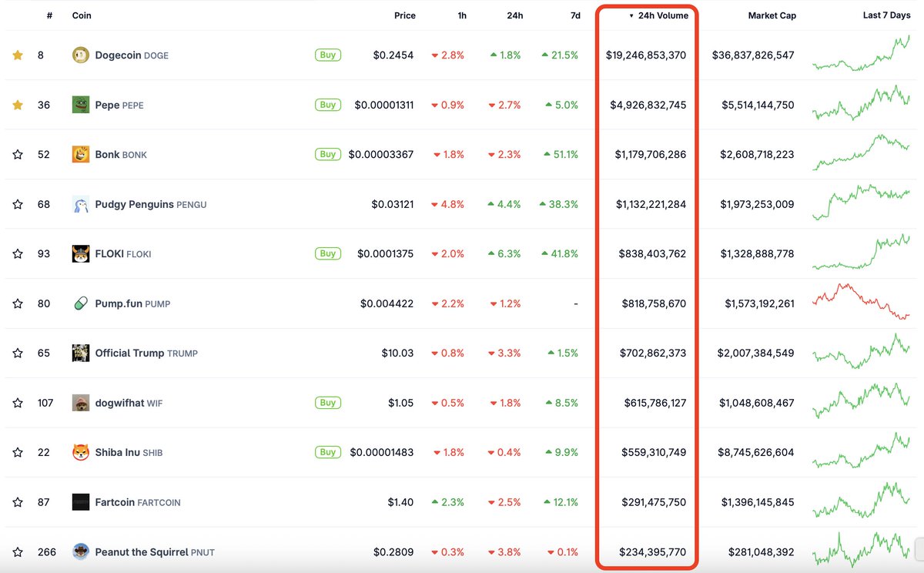Click Fartcoin's 1h change 2.3%
Screen dimensions: 924x573
point(448,502)
